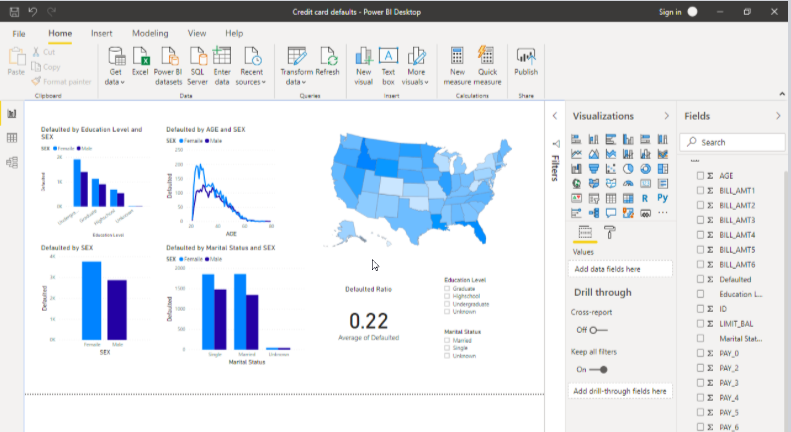The width and height of the screenshot is (791, 432).
Task: Switch to Data view in left sidebar
Action: point(12,138)
